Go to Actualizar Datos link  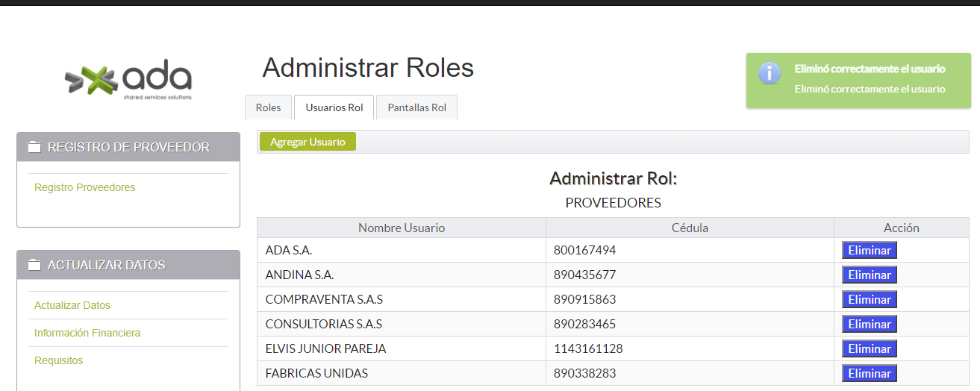click(x=72, y=305)
